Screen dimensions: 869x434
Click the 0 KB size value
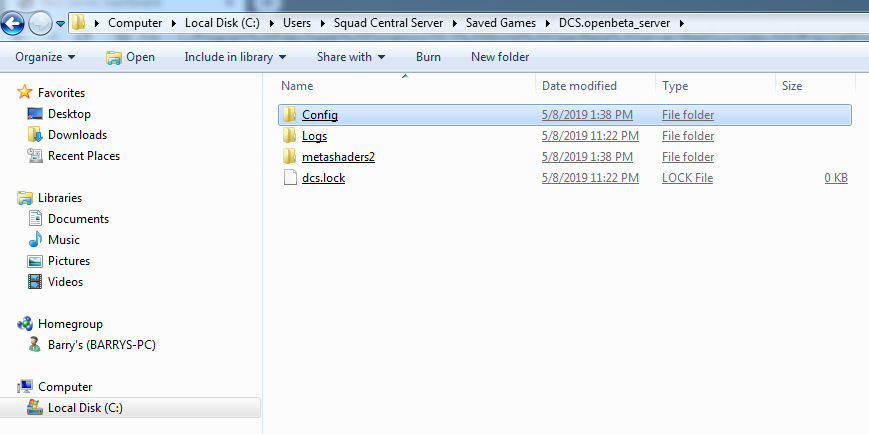pos(836,178)
